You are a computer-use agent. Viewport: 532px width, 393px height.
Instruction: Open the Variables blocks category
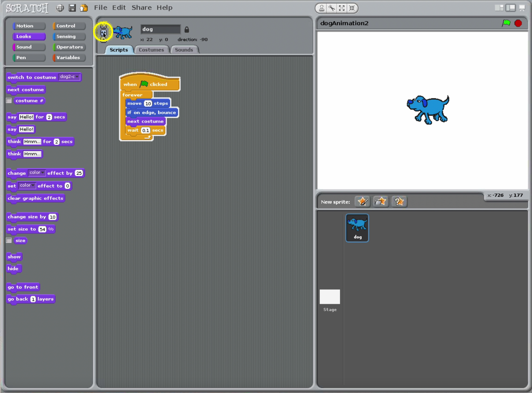pyautogui.click(x=69, y=58)
